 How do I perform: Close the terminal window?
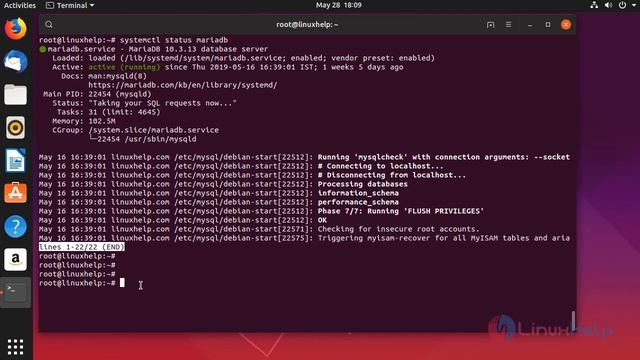click(x=566, y=24)
